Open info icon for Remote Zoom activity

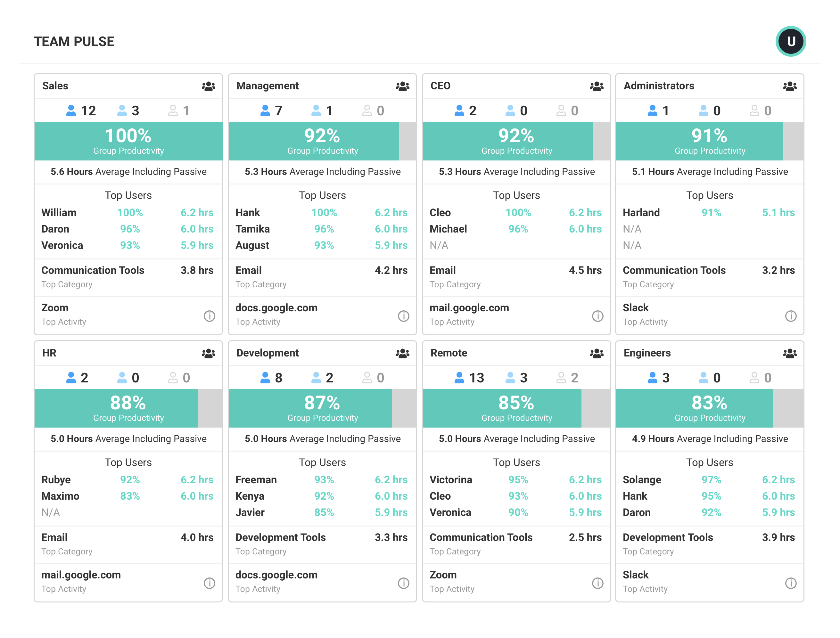tap(597, 583)
